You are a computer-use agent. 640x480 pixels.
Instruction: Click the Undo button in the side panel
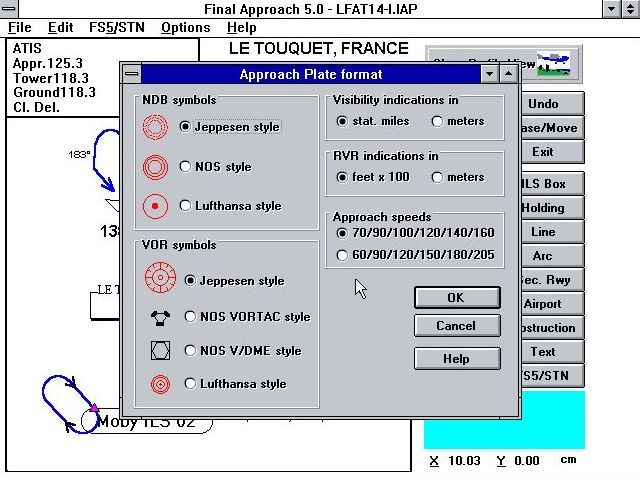coord(552,104)
